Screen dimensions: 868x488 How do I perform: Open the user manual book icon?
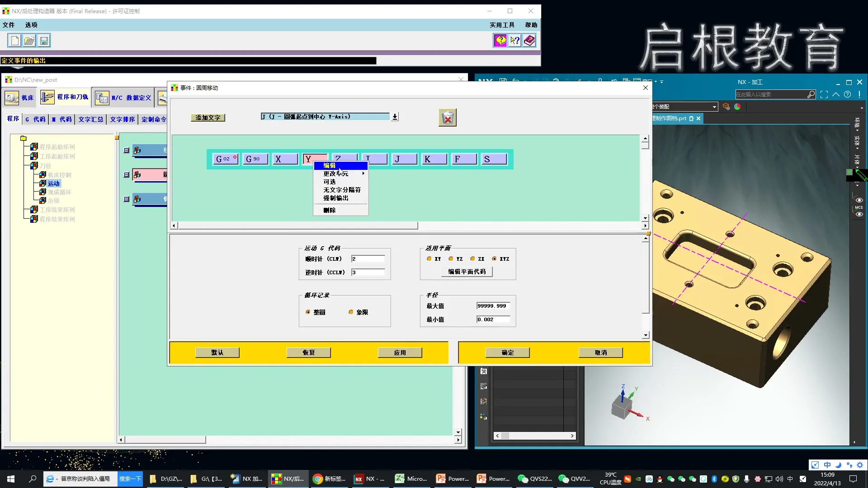(529, 41)
